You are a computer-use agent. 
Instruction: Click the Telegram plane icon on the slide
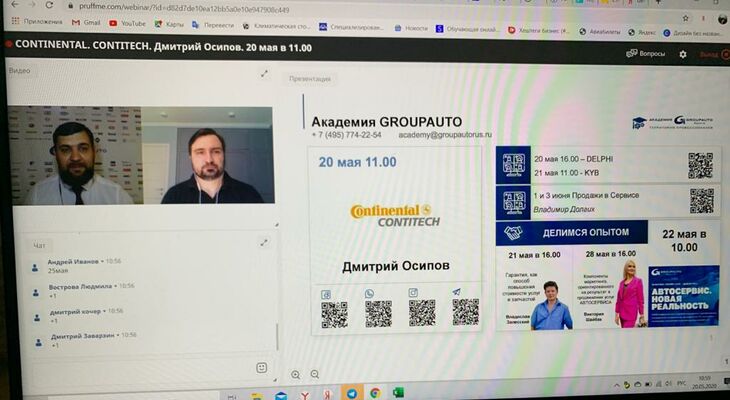[457, 292]
